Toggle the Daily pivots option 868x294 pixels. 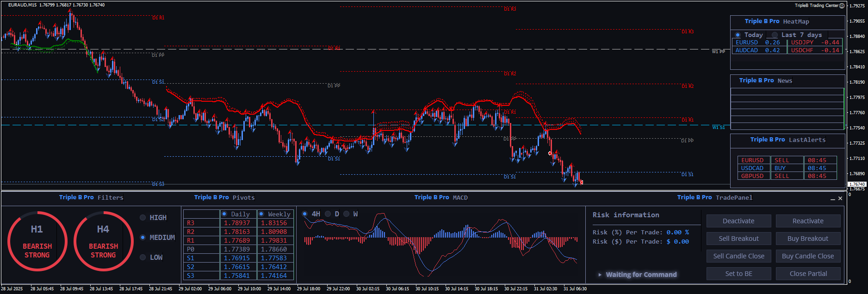(x=224, y=214)
